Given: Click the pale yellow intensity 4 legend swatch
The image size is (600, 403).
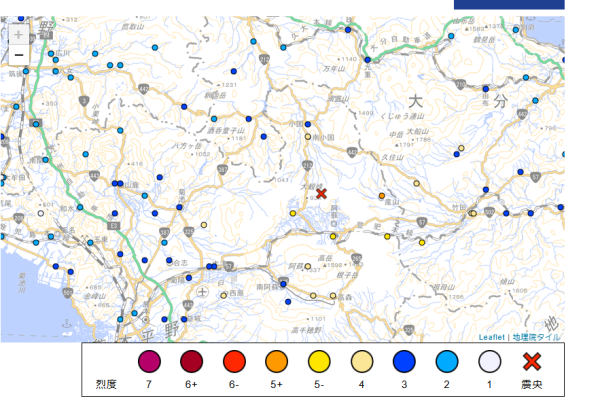Looking at the screenshot, I should pyautogui.click(x=362, y=361).
